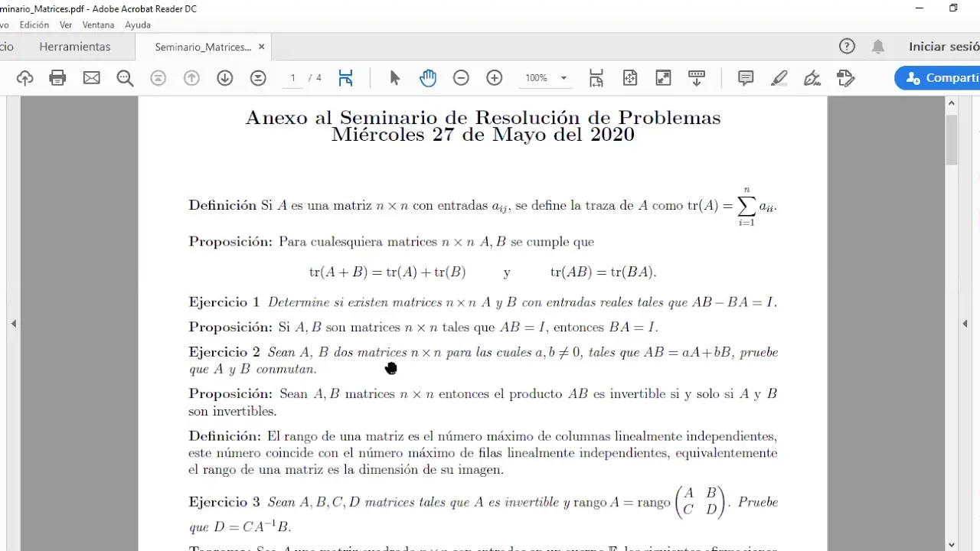Open the Ventana menu
The height and width of the screenshot is (551, 980).
click(x=98, y=24)
